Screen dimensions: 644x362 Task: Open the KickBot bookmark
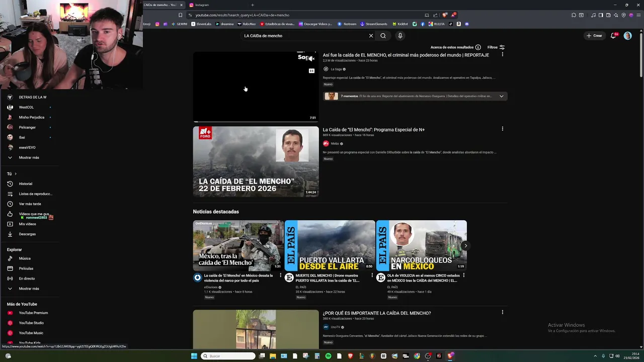400,24
